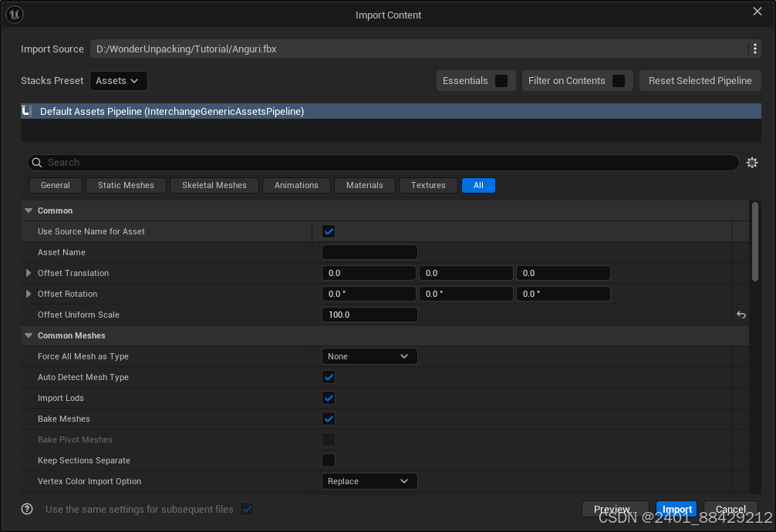Click the settings Search field
Screen dimensions: 776x532
click(x=383, y=163)
